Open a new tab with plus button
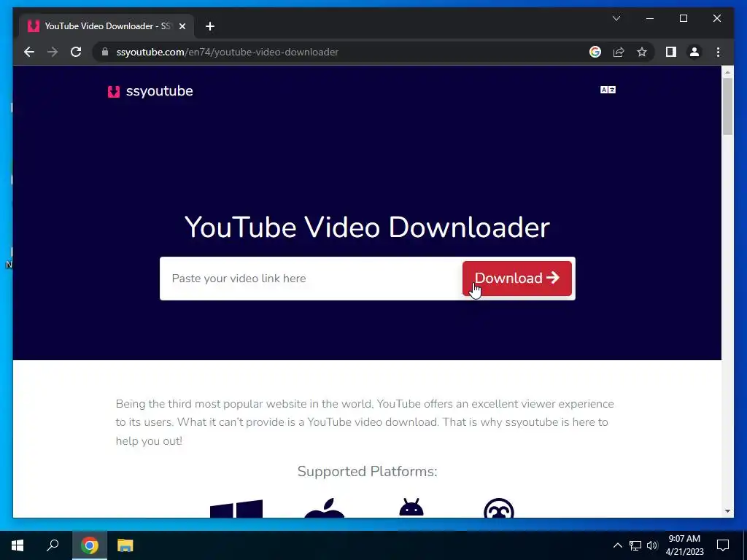747x560 pixels. tap(210, 26)
